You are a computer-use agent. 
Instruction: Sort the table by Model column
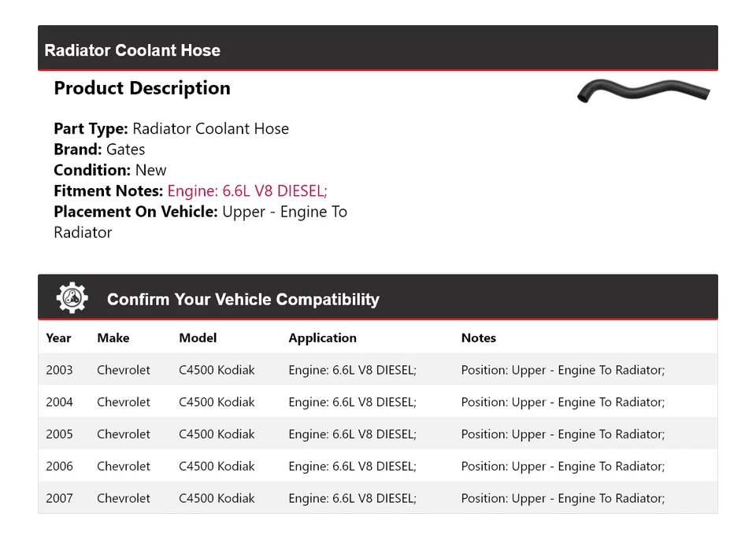coord(197,338)
